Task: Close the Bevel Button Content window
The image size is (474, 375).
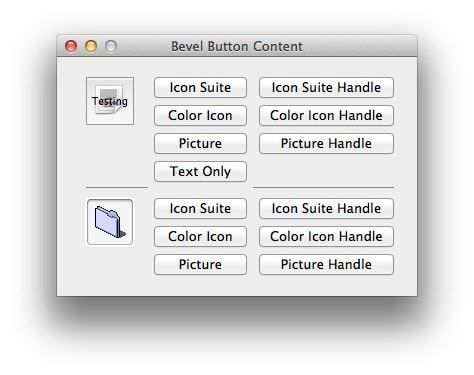Action: tap(71, 46)
